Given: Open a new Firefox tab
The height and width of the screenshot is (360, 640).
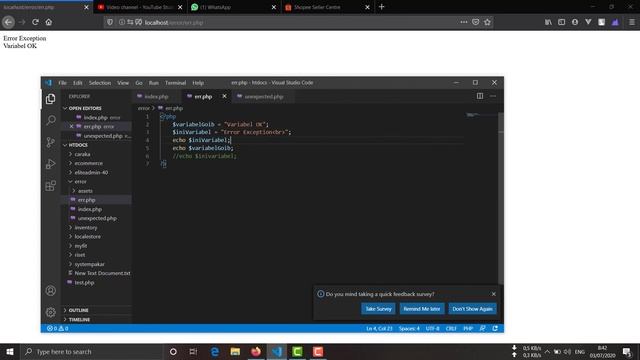Looking at the screenshot, I should [381, 7].
